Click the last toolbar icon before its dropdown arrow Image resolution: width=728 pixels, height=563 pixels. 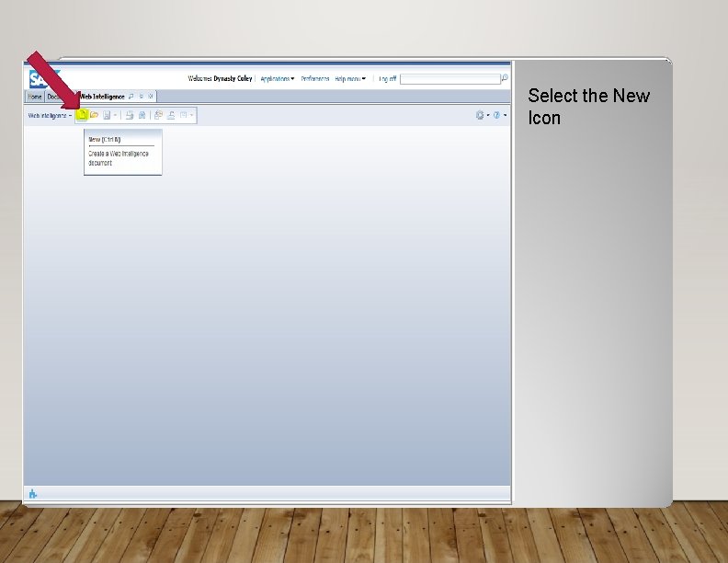click(x=184, y=115)
